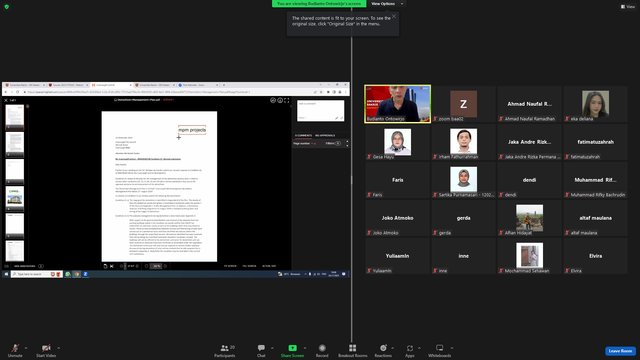Click the green encryption shield icon
Screen dimensions: 640x360
7,7
